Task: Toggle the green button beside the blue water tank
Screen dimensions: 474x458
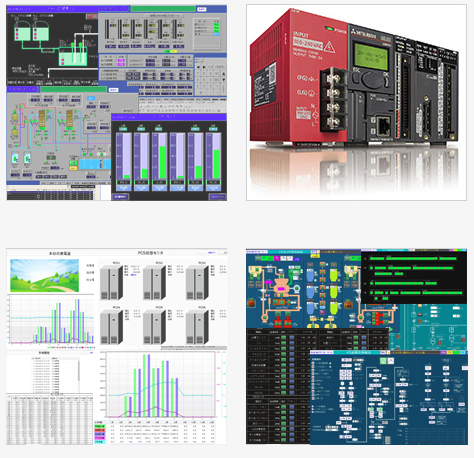Action: (x=73, y=163)
